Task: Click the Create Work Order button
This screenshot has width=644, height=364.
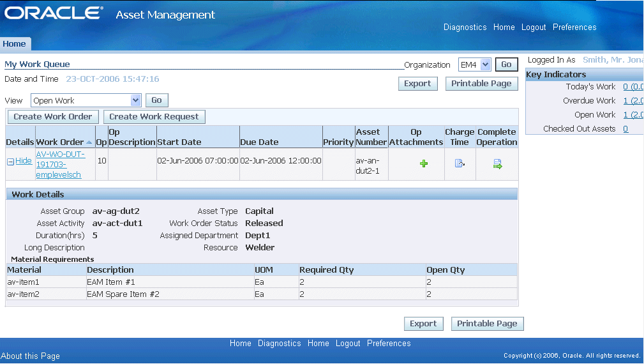Action: click(x=53, y=117)
